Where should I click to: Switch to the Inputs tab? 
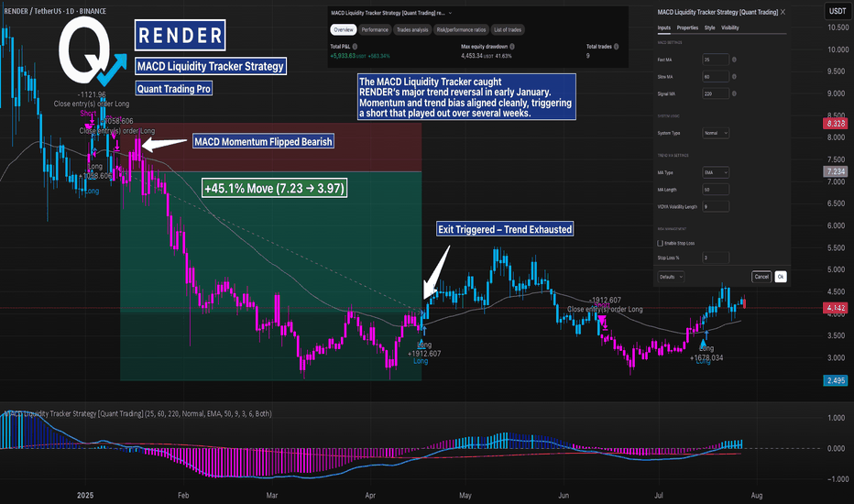[664, 27]
